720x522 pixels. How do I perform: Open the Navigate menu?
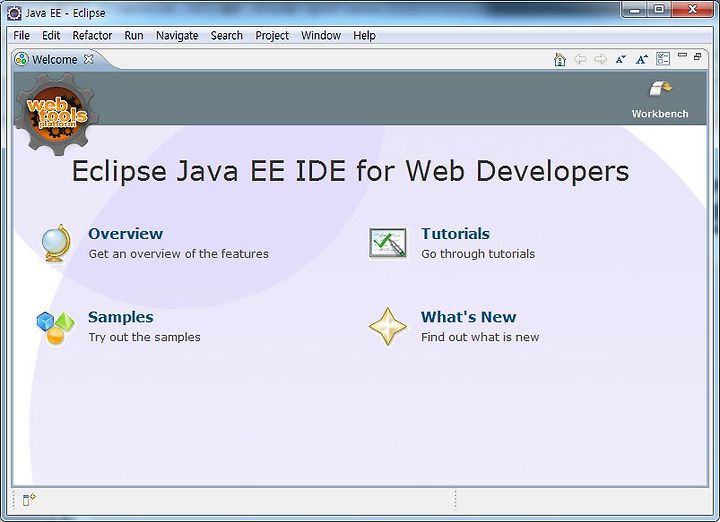(x=177, y=35)
